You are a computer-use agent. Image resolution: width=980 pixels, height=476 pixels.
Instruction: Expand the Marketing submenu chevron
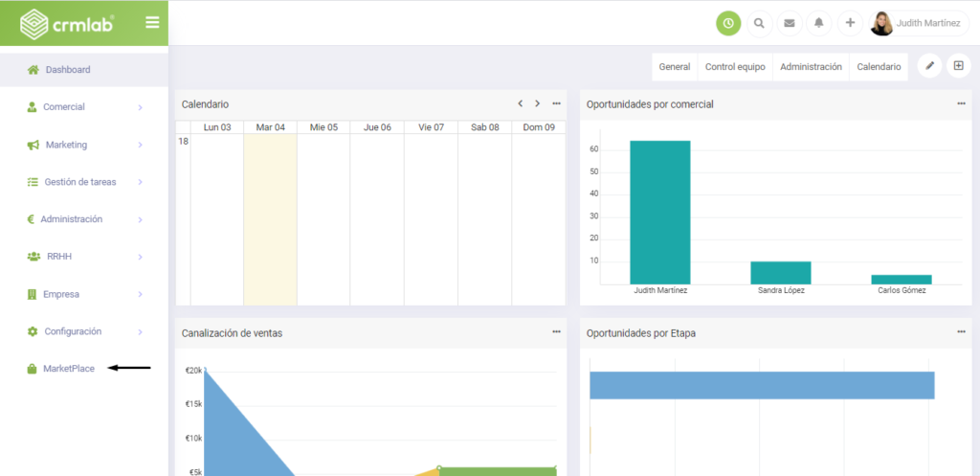tap(140, 146)
